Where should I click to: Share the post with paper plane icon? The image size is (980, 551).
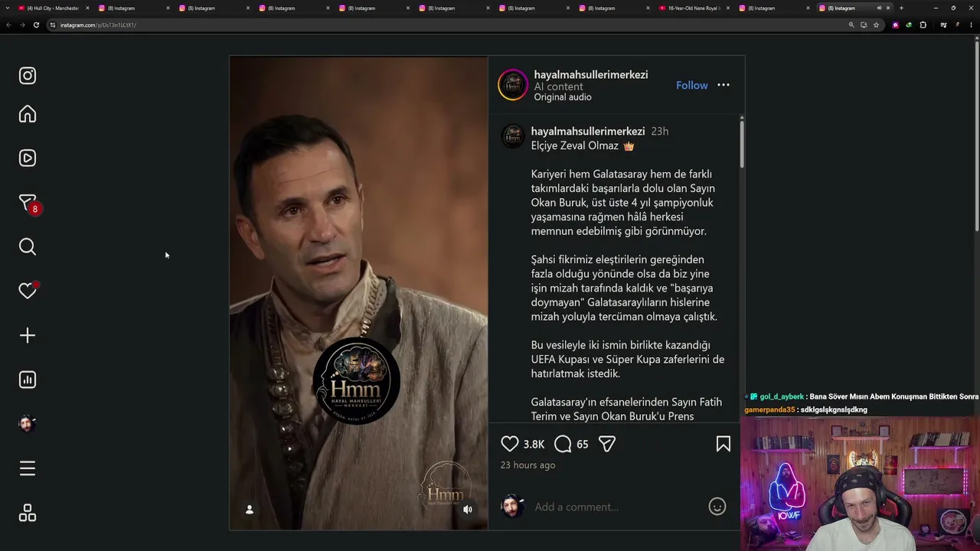click(x=607, y=444)
